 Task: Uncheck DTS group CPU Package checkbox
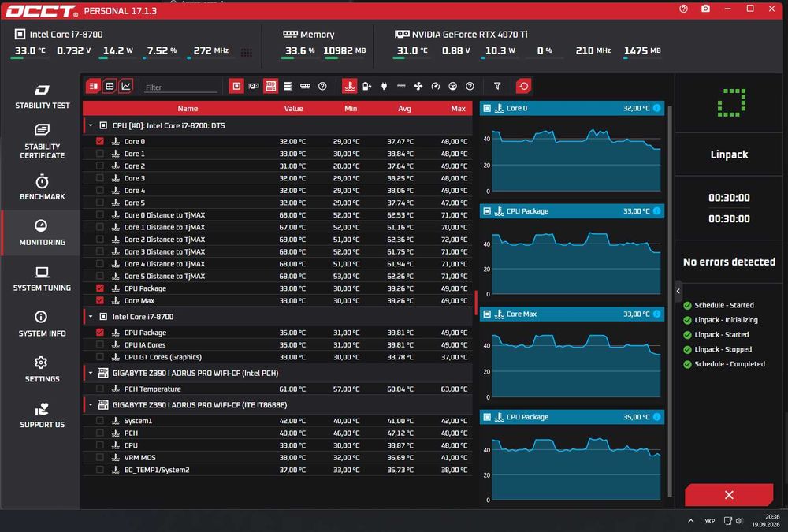[x=100, y=288]
